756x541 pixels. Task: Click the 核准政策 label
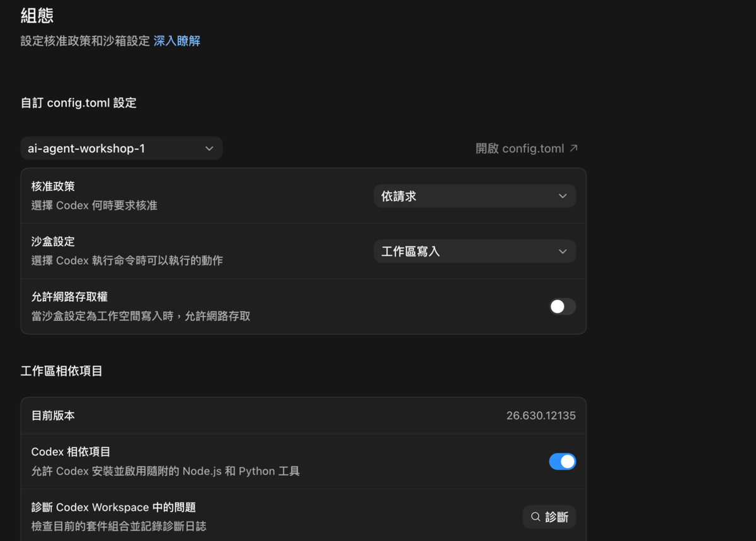[x=53, y=187]
